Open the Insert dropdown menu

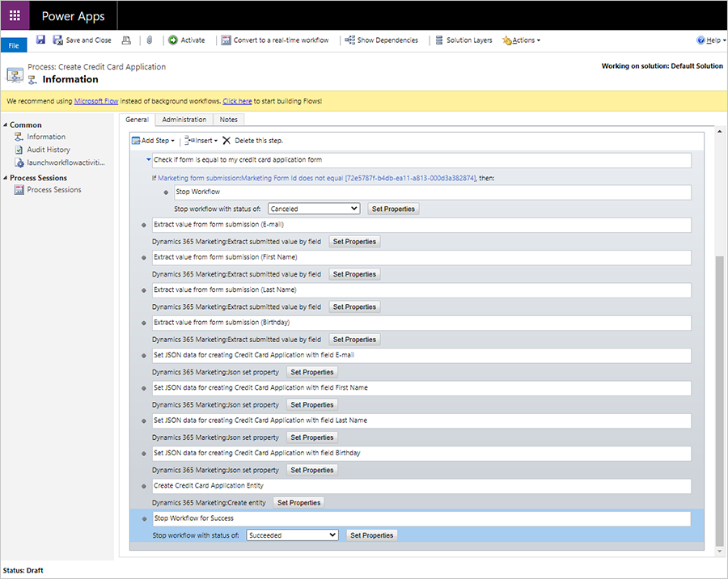pyautogui.click(x=201, y=140)
